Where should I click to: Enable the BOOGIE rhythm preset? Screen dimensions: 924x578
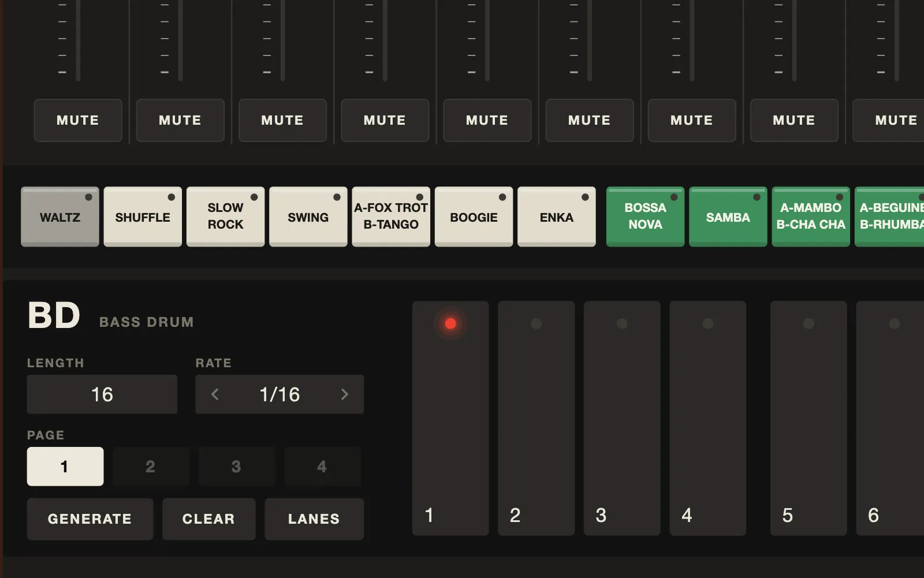(474, 217)
